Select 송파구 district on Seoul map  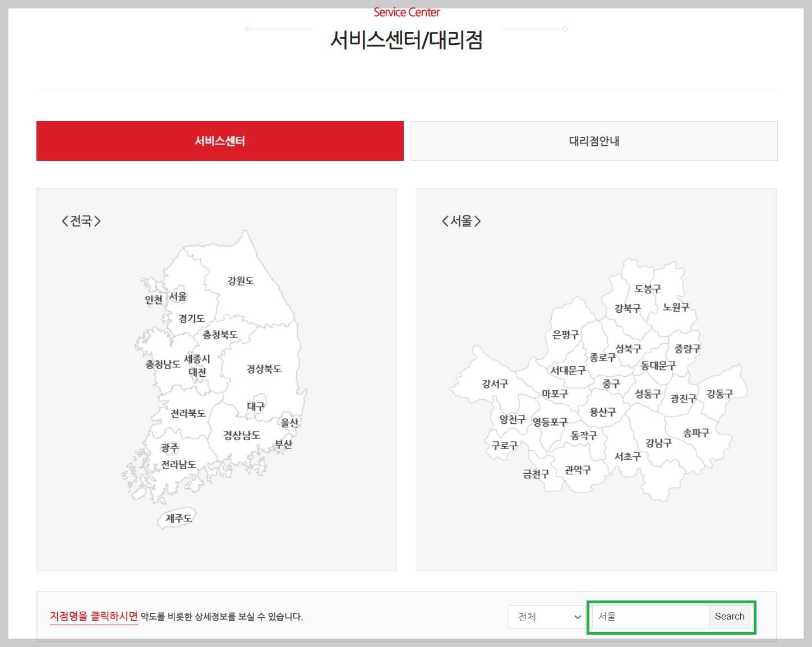696,433
